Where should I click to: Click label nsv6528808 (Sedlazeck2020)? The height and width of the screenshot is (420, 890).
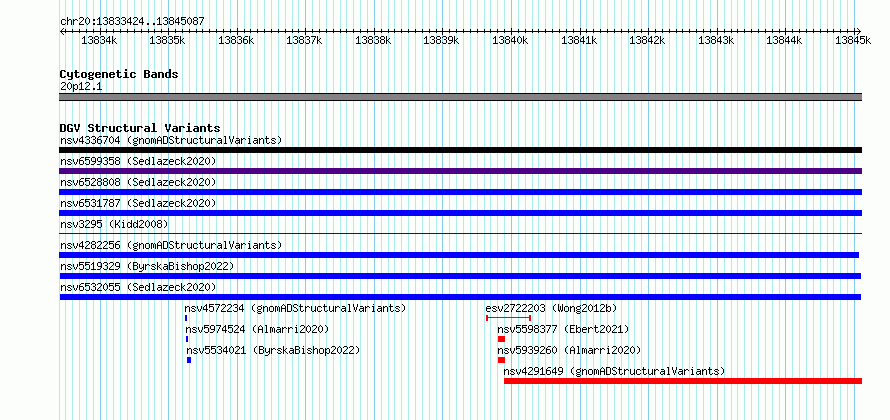pyautogui.click(x=138, y=182)
